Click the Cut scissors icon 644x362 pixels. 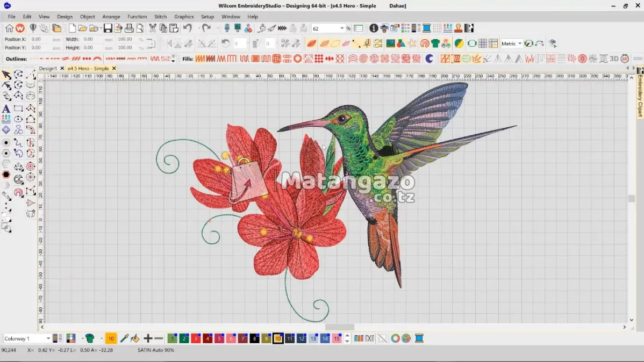[153, 28]
